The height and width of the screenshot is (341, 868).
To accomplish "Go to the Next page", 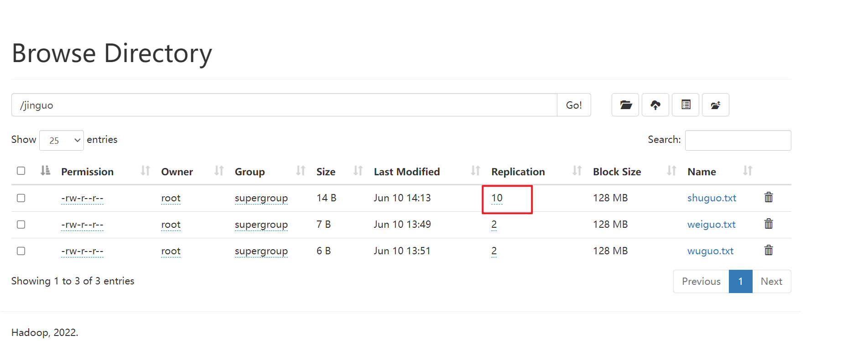I will click(771, 281).
